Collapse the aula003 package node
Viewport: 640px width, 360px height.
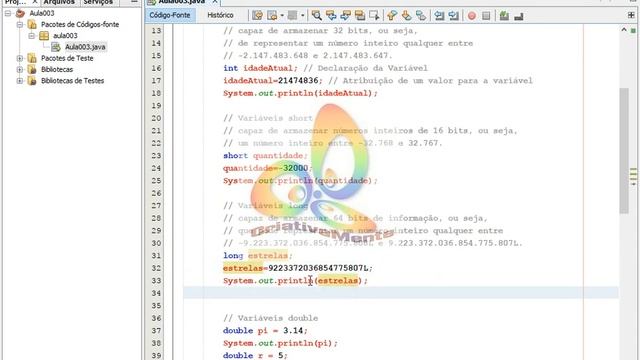pos(31,36)
